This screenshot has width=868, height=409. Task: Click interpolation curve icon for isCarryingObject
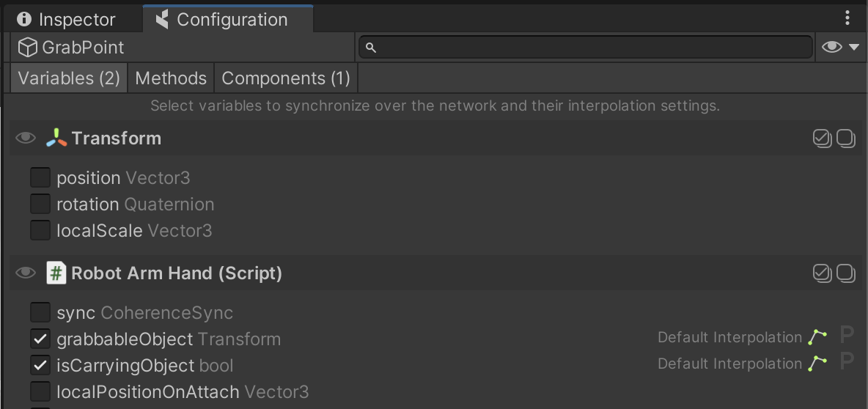[817, 364]
